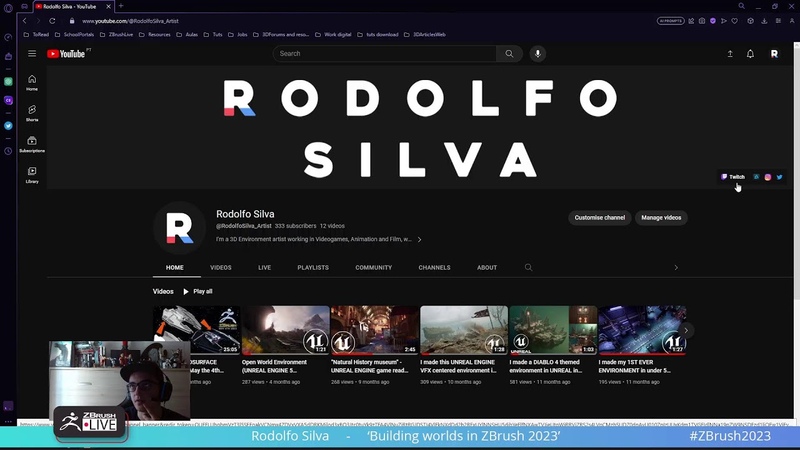800x450 pixels.
Task: Open the ToRead bookmarks folder
Action: pos(36,35)
